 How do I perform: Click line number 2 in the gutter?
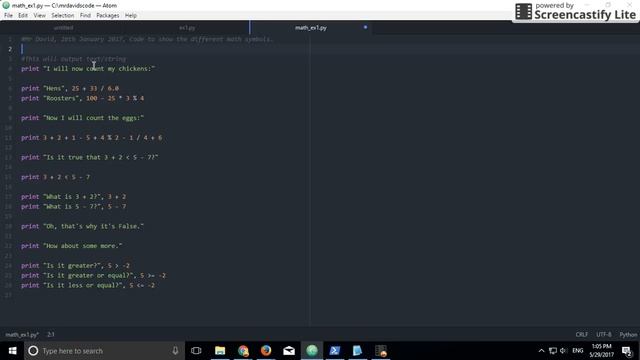(10, 49)
